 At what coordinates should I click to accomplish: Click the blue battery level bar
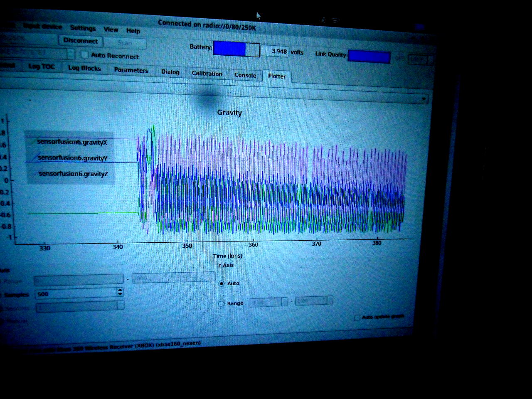click(229, 49)
